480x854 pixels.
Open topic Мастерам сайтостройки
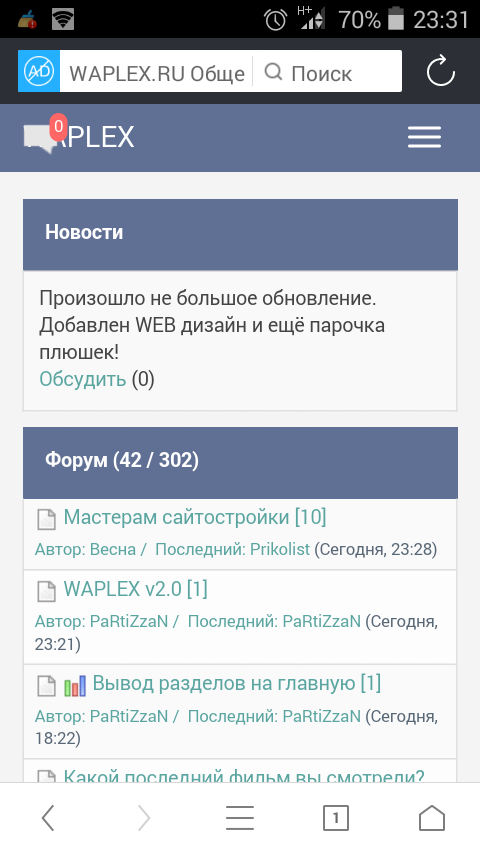pos(195,517)
